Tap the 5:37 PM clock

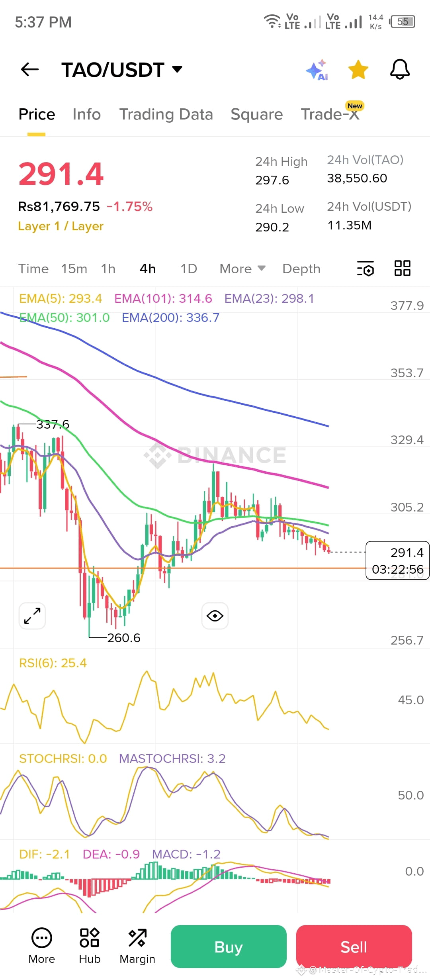(43, 22)
